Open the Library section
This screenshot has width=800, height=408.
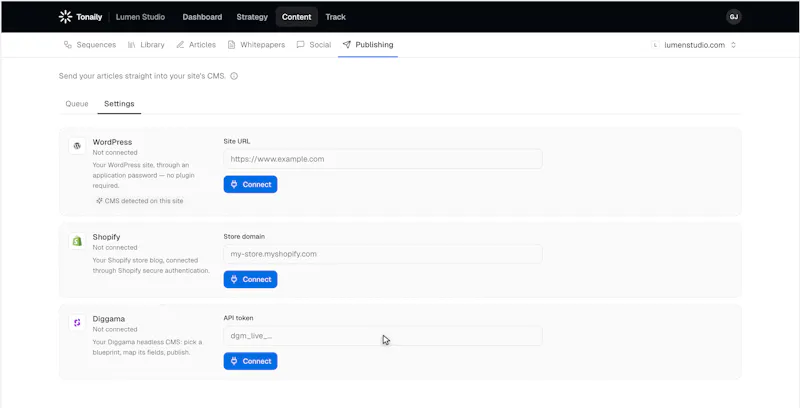(146, 45)
